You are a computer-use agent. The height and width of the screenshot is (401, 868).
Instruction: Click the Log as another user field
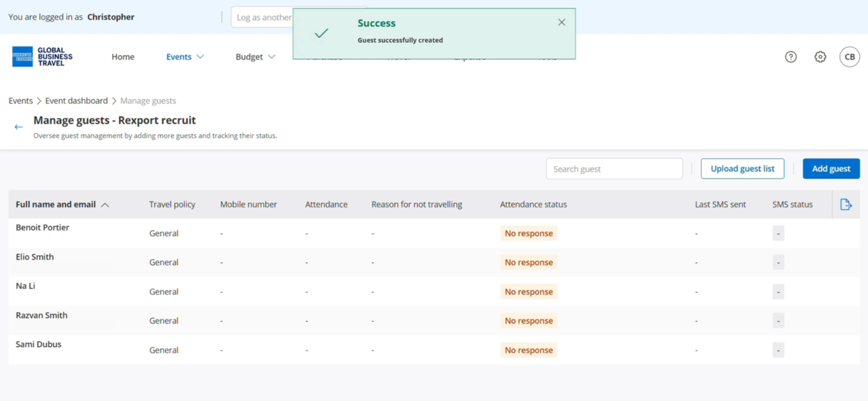[262, 17]
